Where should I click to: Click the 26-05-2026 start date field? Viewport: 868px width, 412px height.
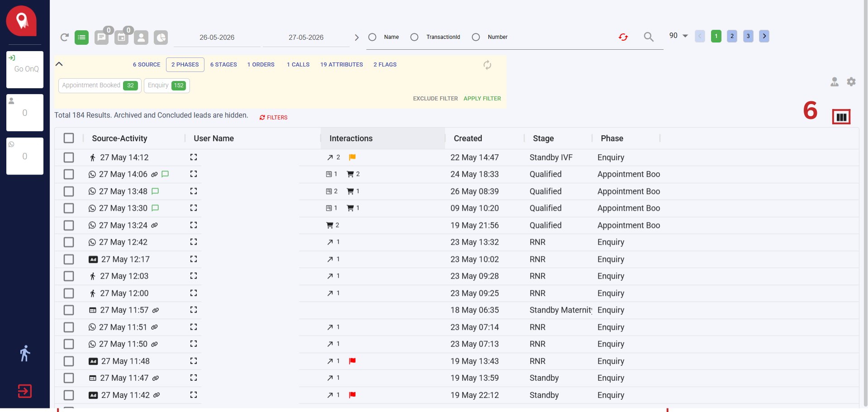pyautogui.click(x=217, y=38)
